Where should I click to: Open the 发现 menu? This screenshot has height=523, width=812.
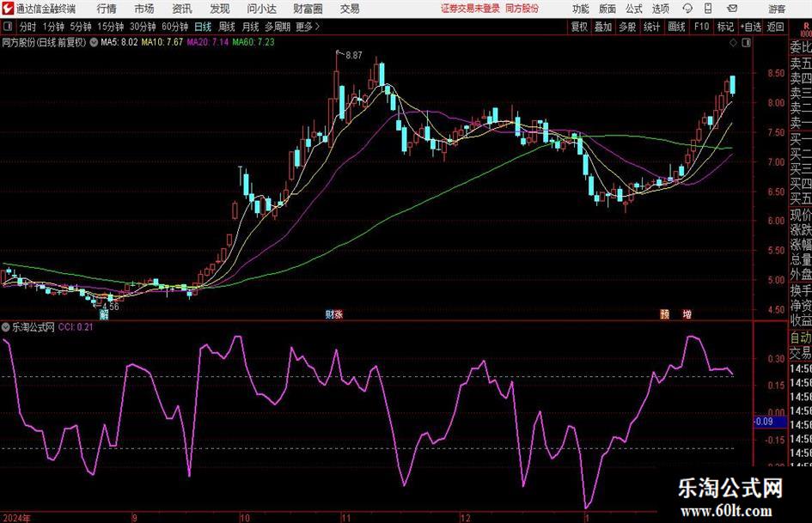[220, 9]
